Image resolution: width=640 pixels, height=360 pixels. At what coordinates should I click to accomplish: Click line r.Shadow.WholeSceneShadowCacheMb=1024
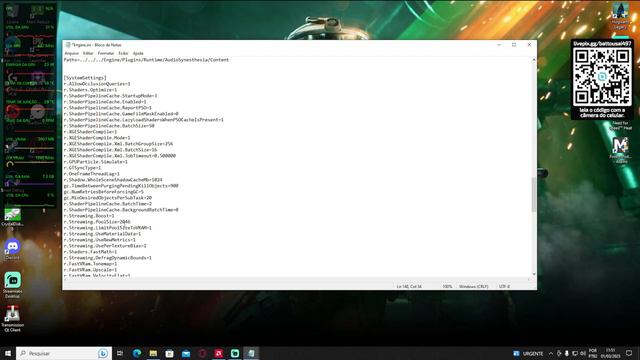[113, 180]
